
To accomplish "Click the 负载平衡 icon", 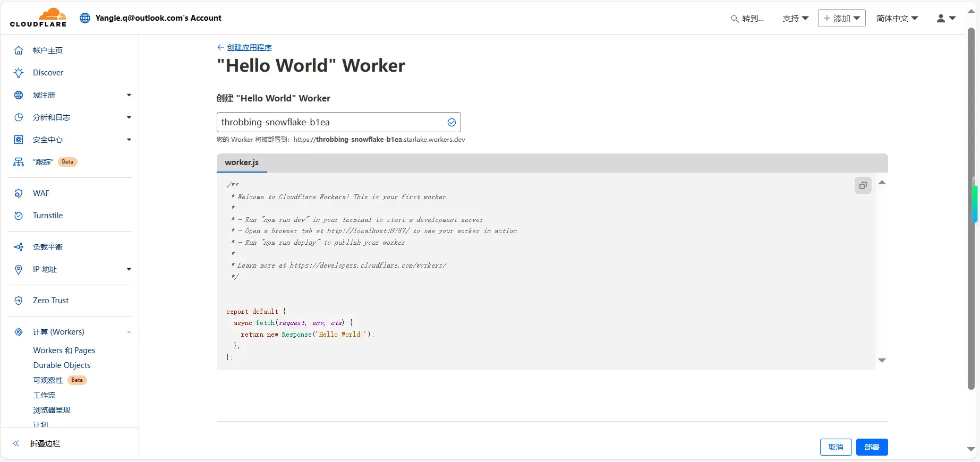I will pyautogui.click(x=19, y=247).
